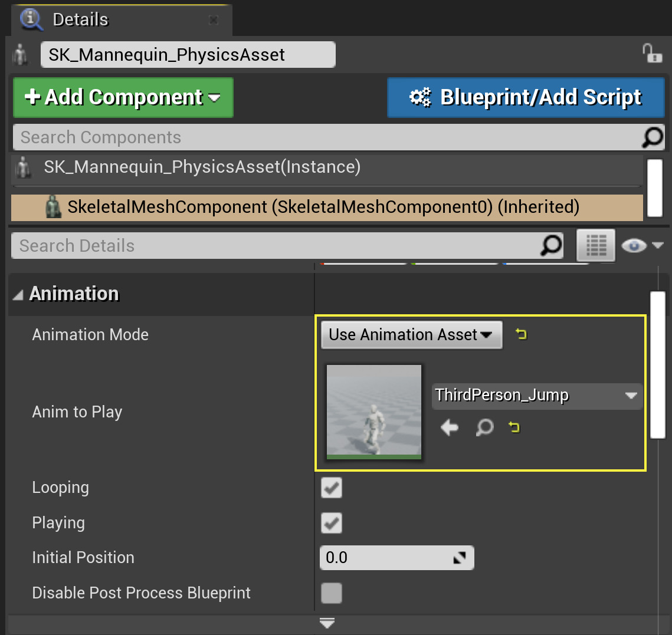Screen dimensions: 672x635
Task: Focus the Search Details field
Action: tap(287, 246)
